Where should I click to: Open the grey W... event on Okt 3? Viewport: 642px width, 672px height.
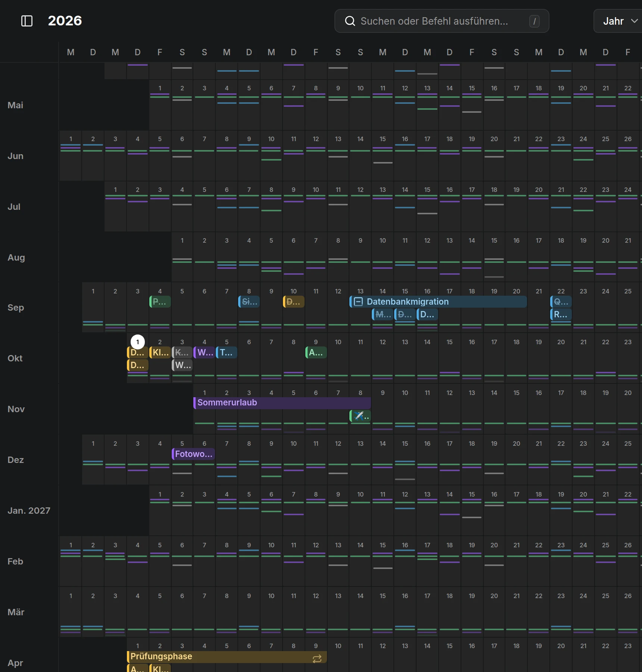point(182,365)
